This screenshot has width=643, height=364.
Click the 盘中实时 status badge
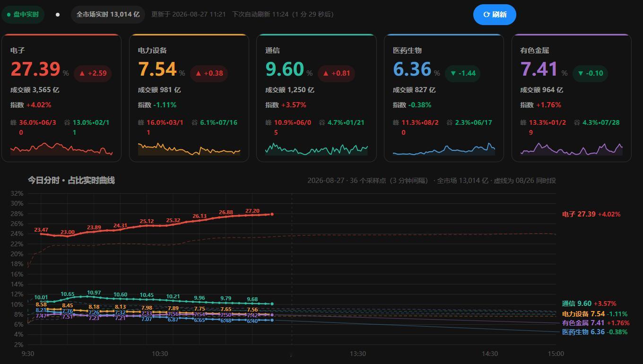coord(23,15)
